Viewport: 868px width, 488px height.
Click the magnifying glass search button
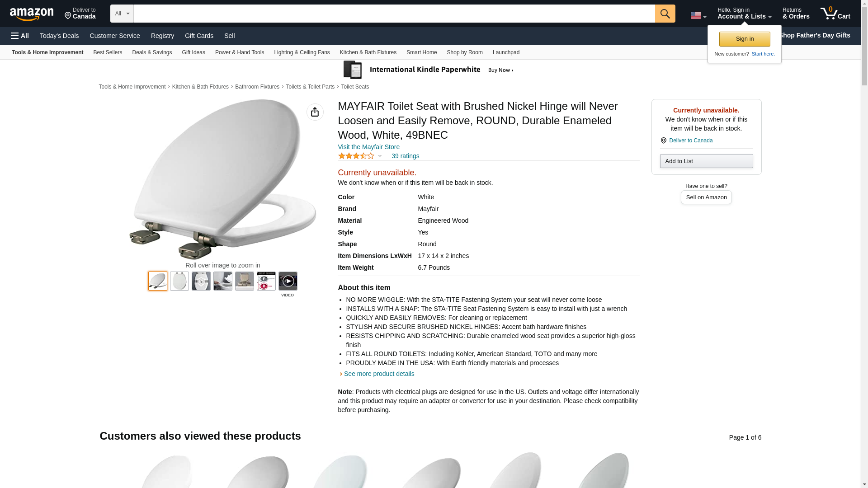(x=665, y=14)
